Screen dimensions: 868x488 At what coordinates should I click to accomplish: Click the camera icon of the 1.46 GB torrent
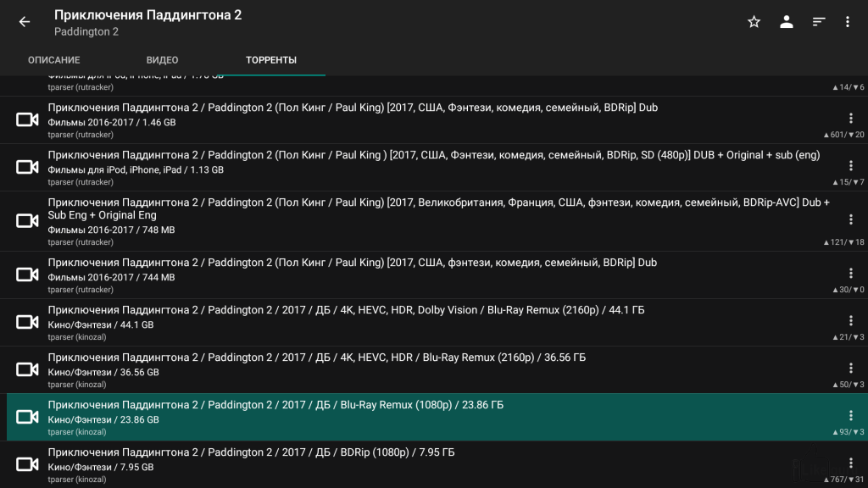click(x=28, y=119)
